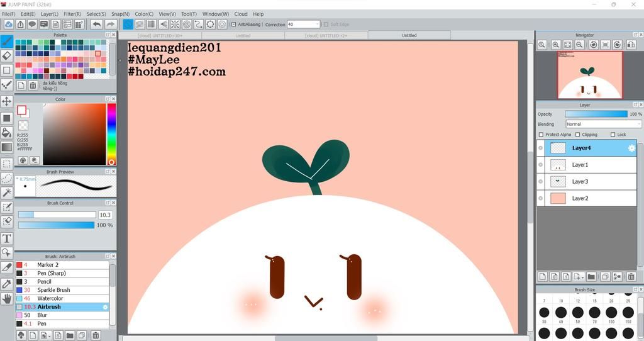Click the foreground color swatch in the Color panel
The height and width of the screenshot is (341, 644).
click(21, 110)
